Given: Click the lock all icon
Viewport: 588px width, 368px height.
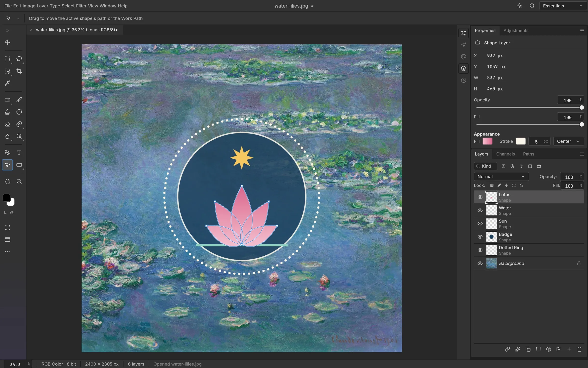Looking at the screenshot, I should (521, 185).
